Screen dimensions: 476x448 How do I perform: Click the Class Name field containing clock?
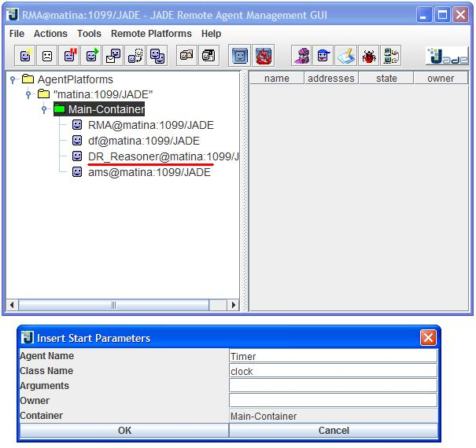[x=334, y=371]
